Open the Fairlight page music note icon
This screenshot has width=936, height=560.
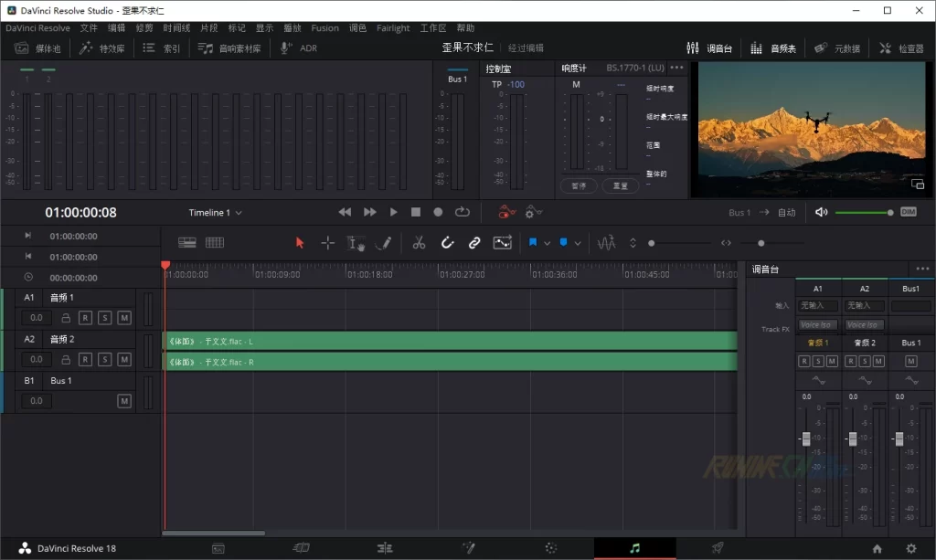[x=635, y=548]
